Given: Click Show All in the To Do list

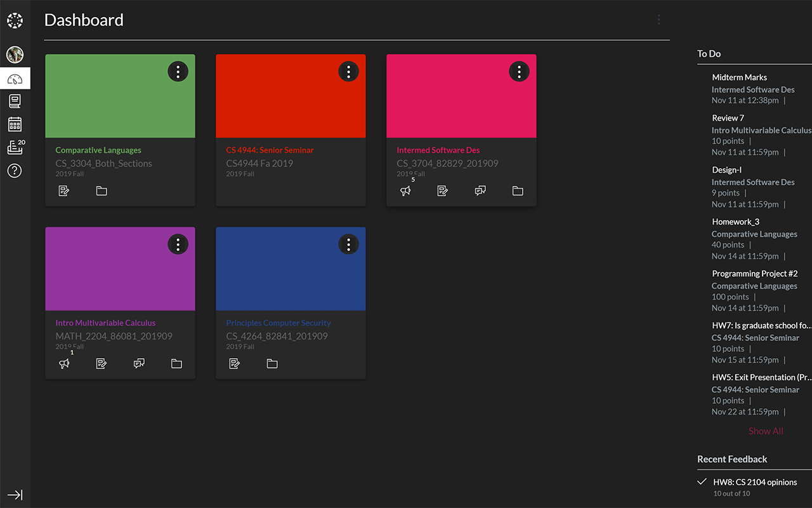Looking at the screenshot, I should tap(766, 431).
